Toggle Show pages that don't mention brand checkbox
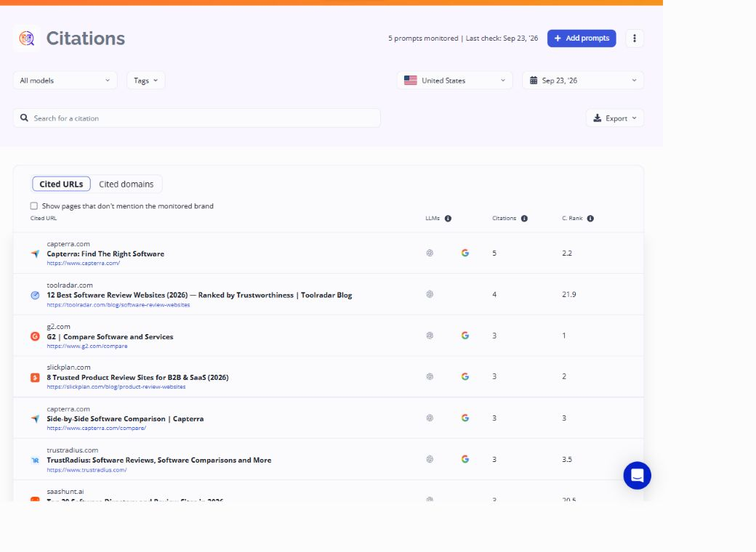 coord(33,206)
